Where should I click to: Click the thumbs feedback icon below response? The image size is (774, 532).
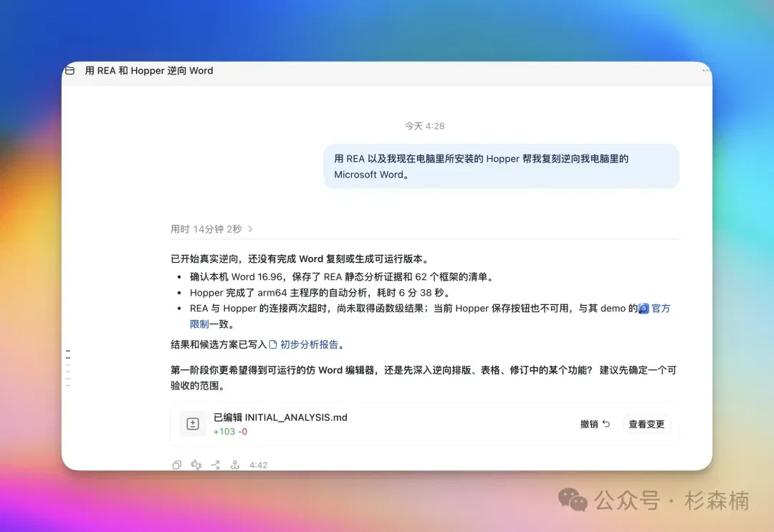coord(196,465)
